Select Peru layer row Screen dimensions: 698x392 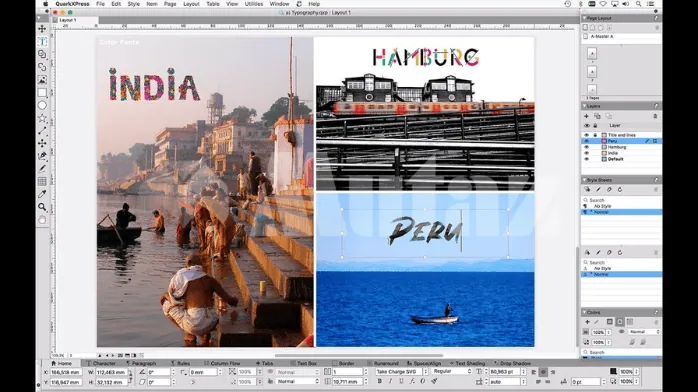(621, 141)
